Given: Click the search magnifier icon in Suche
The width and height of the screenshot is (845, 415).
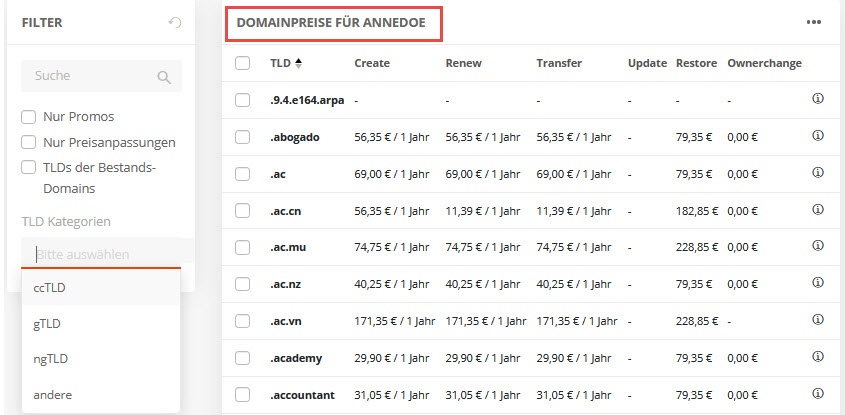Looking at the screenshot, I should pyautogui.click(x=164, y=77).
